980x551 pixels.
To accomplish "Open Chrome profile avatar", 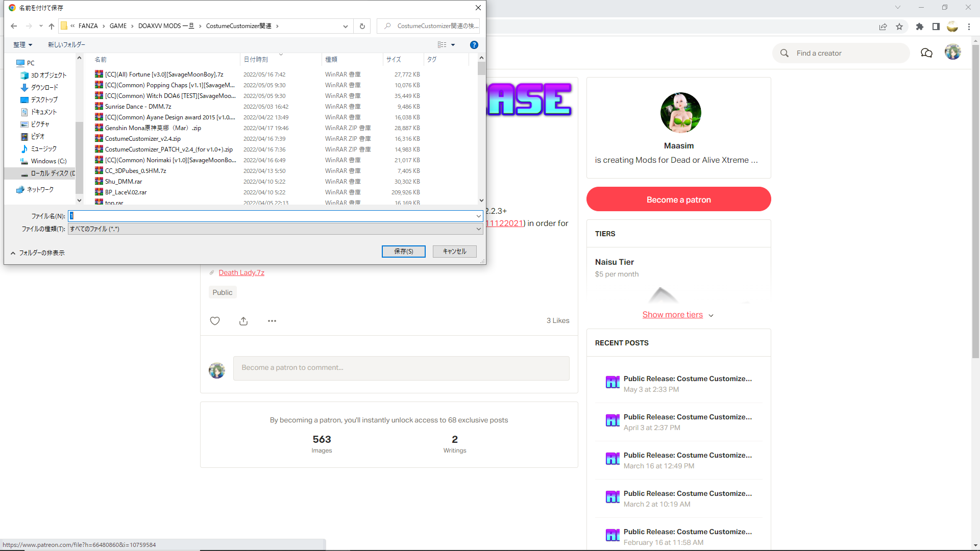I will pyautogui.click(x=952, y=27).
